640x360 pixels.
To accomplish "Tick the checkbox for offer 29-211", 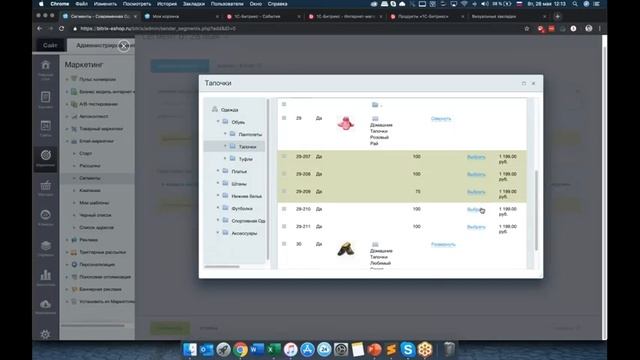I will 284,227.
